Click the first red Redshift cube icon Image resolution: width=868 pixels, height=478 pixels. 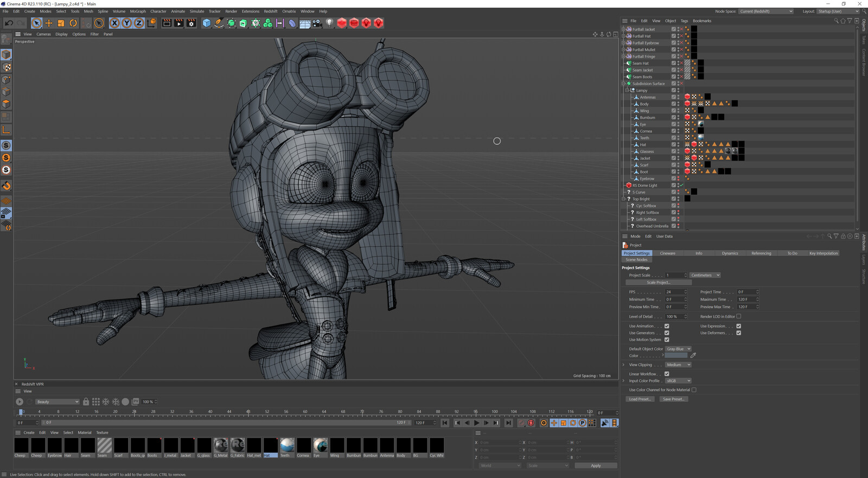click(342, 23)
